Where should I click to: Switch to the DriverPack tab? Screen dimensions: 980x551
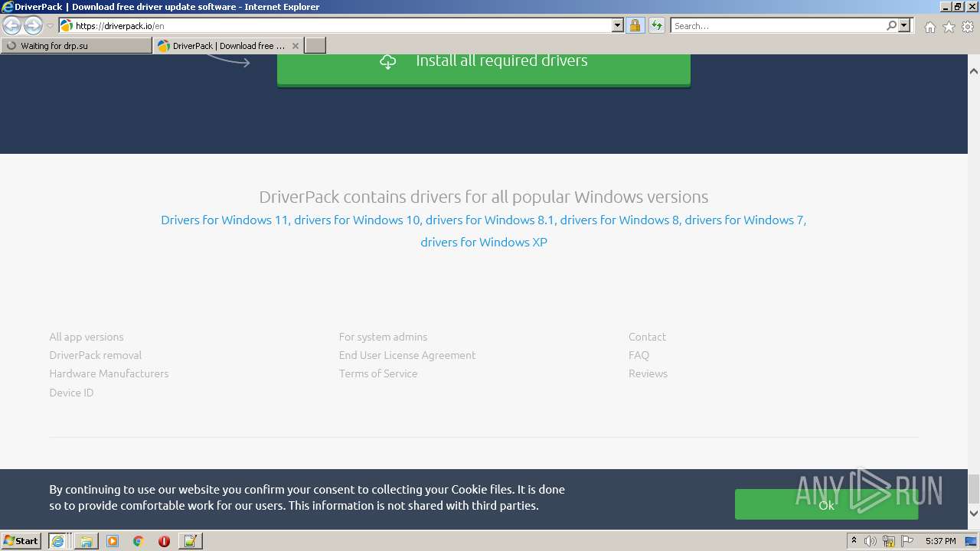(x=228, y=46)
